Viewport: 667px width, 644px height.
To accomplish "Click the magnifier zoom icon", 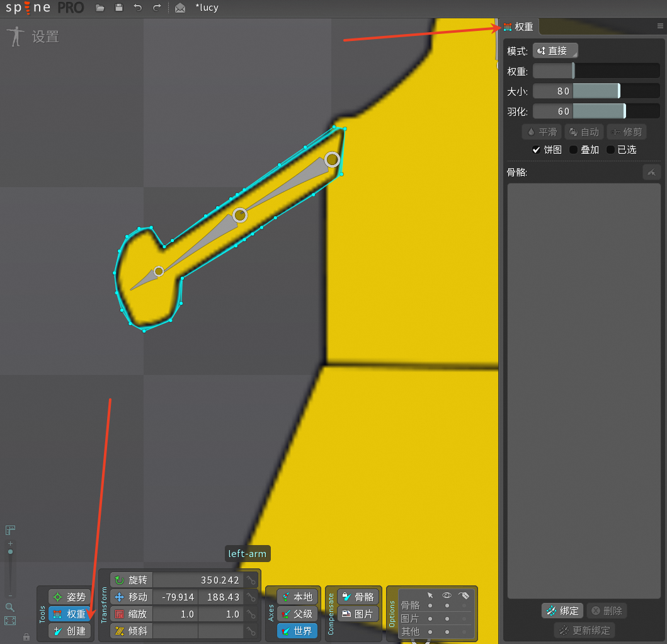I will tap(10, 607).
